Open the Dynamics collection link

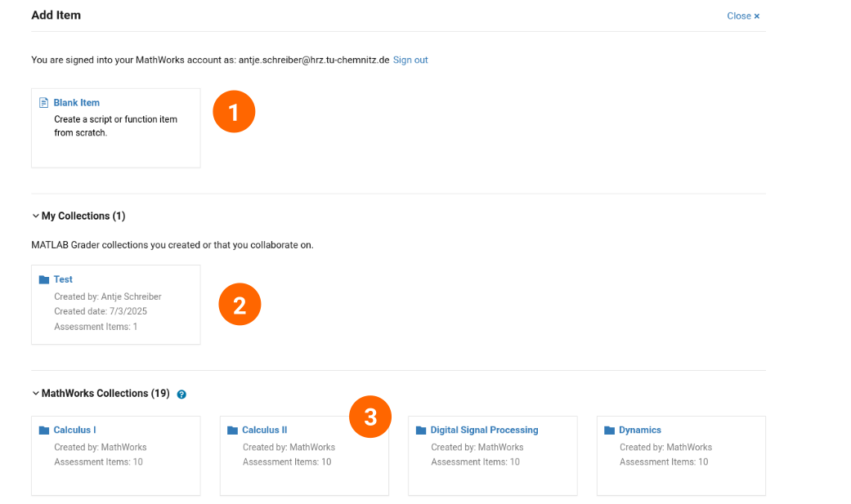640,430
